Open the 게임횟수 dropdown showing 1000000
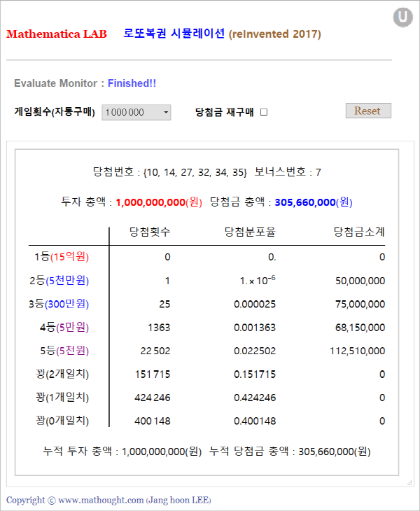 point(136,112)
